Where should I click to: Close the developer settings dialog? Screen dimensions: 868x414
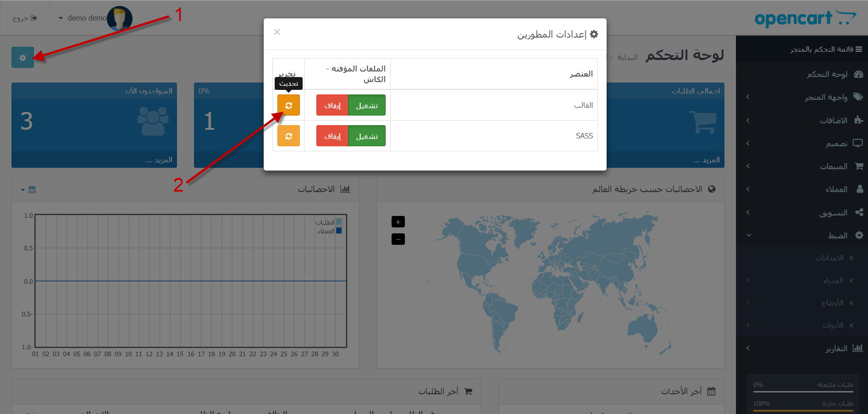click(277, 32)
